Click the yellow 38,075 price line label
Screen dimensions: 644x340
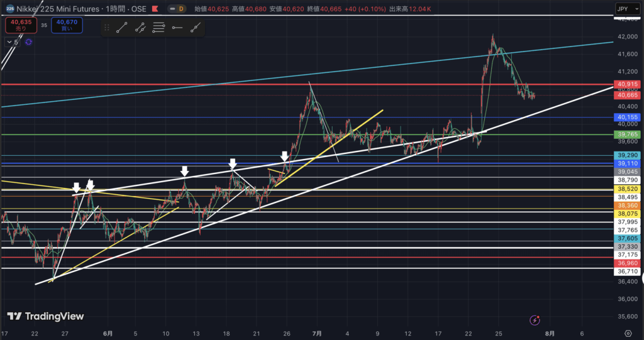[627, 214]
